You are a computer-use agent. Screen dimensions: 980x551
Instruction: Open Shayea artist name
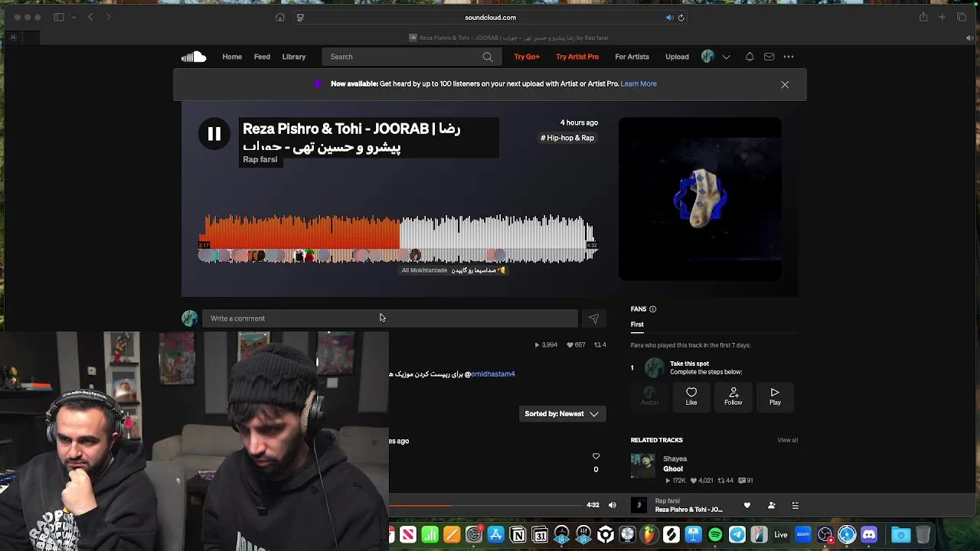(x=675, y=459)
